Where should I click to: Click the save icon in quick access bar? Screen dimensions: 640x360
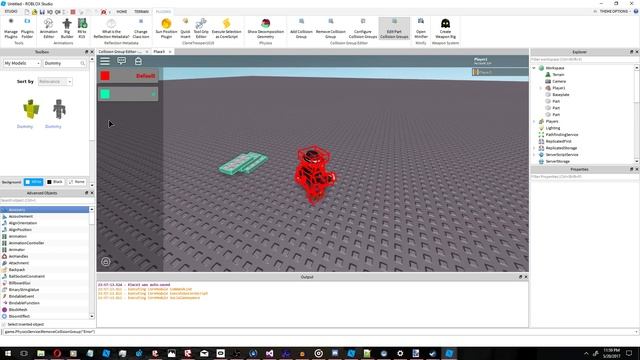pos(42,12)
